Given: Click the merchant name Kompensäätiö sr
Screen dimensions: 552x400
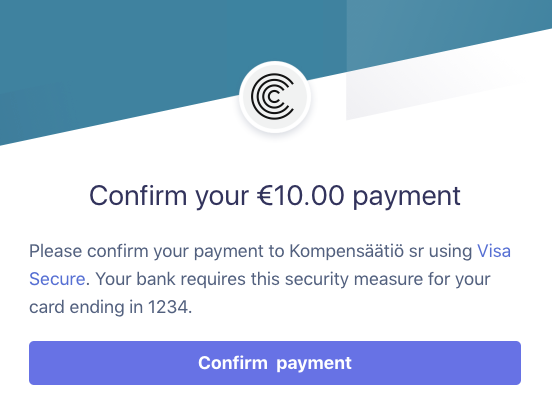Looking at the screenshot, I should coord(357,252).
